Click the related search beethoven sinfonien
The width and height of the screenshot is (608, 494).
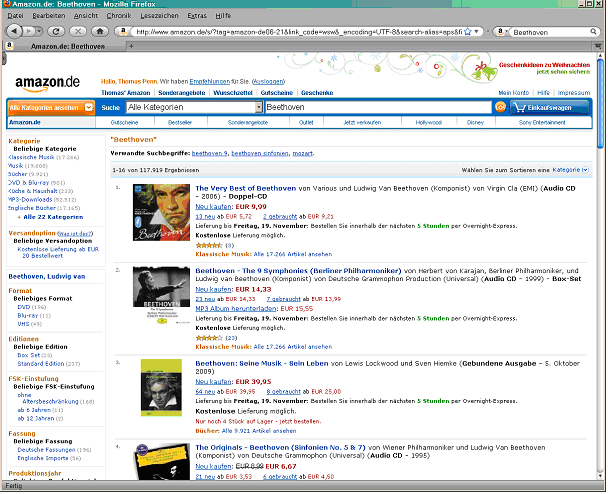[260, 153]
